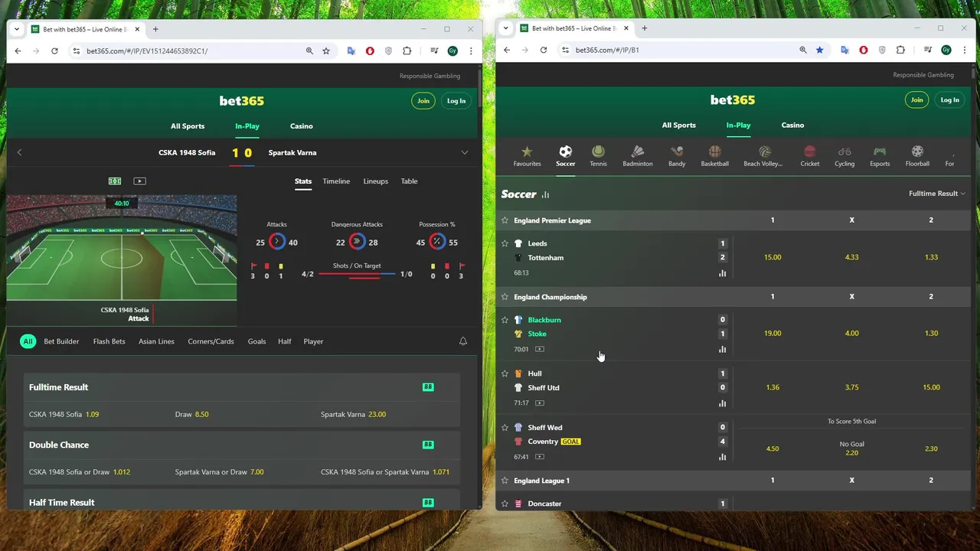Open Chrome menu in right browser window

tap(964, 50)
